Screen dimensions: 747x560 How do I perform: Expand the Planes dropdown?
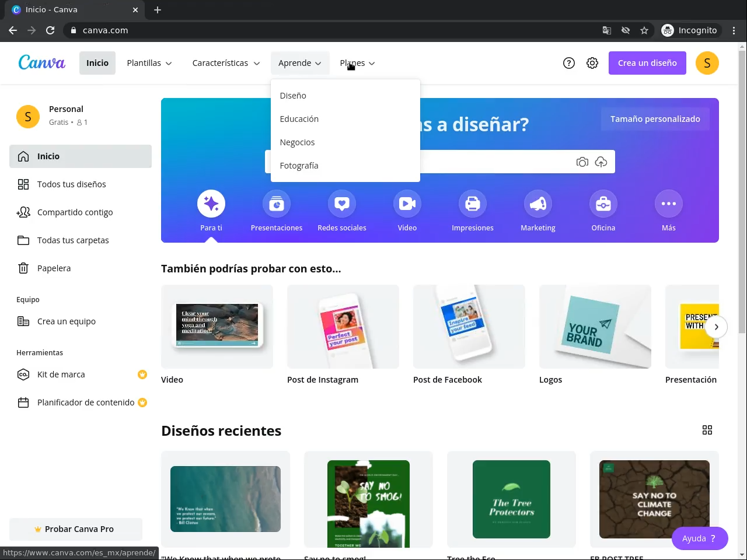tap(357, 63)
